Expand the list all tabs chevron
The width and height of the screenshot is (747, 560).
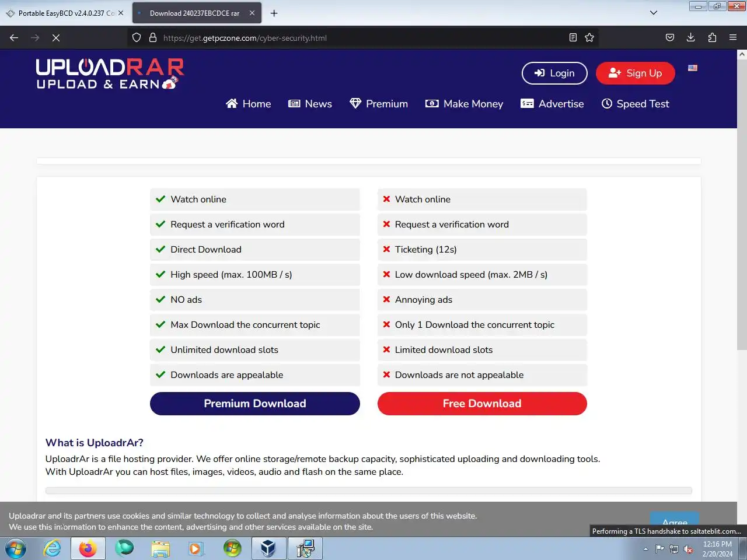pyautogui.click(x=654, y=13)
